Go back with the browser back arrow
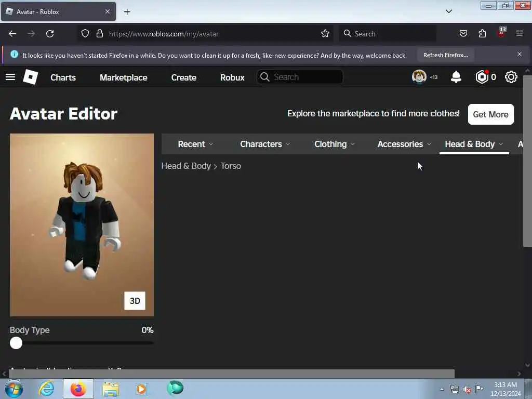532x399 pixels. point(12,34)
